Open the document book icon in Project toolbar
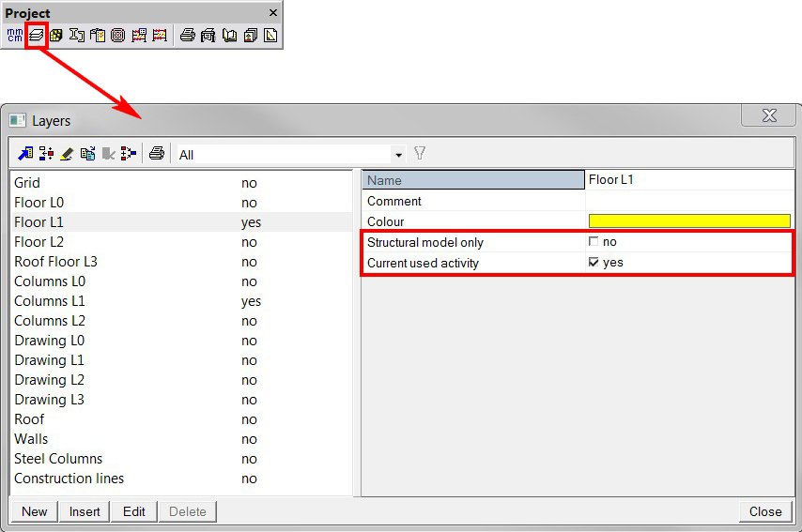The height and width of the screenshot is (532, 802). [x=229, y=36]
